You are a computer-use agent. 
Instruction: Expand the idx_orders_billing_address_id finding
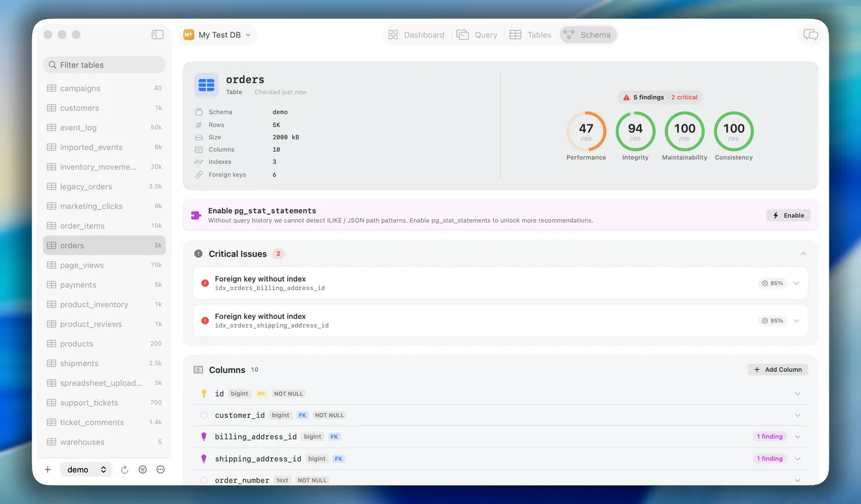click(x=796, y=283)
